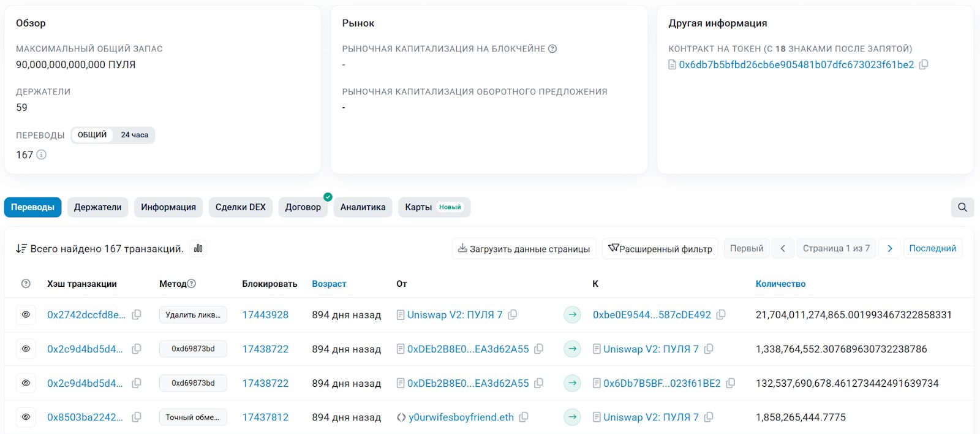The height and width of the screenshot is (434, 980).
Task: Copy recipient 0x6Db7B5BF...023f61BE2 address
Action: pos(731,383)
